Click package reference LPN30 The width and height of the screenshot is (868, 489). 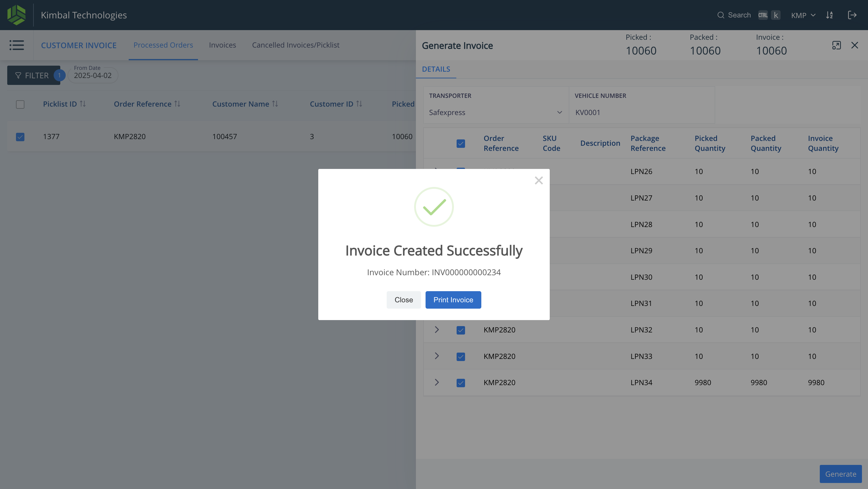click(x=641, y=277)
